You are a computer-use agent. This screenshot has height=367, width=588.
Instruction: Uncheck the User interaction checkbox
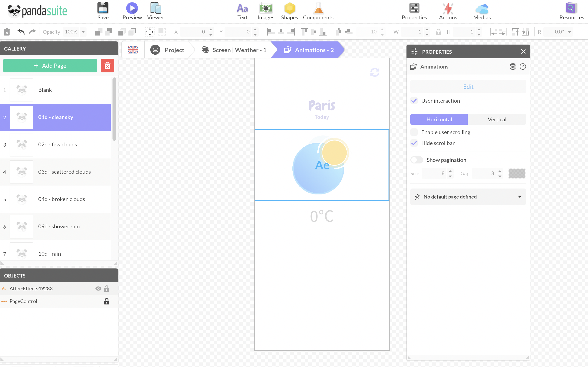coord(414,101)
